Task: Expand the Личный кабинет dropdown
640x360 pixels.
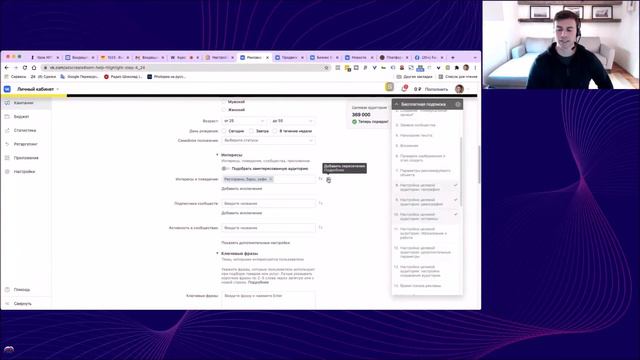Action: pyautogui.click(x=38, y=89)
